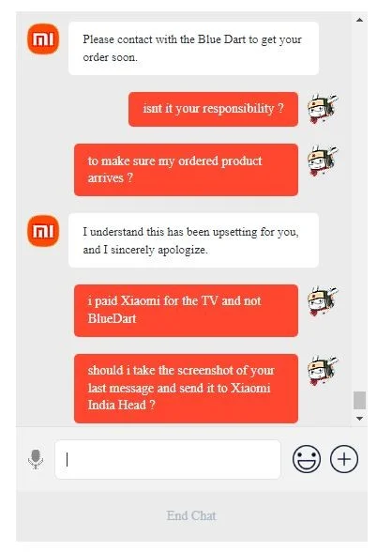392x552 pixels.
Task: Click the 'to make sure my ordered product' bubble
Action: click(x=186, y=170)
